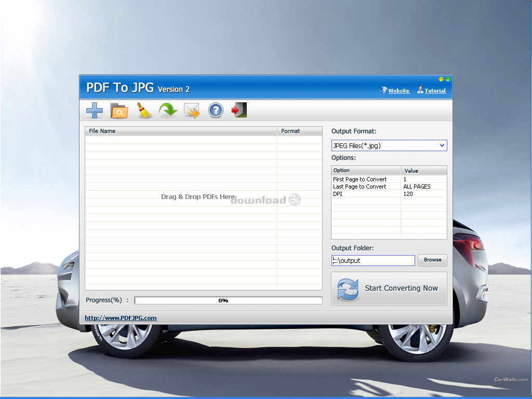Select the DPI value 120 cell
The image size is (532, 399).
423,194
